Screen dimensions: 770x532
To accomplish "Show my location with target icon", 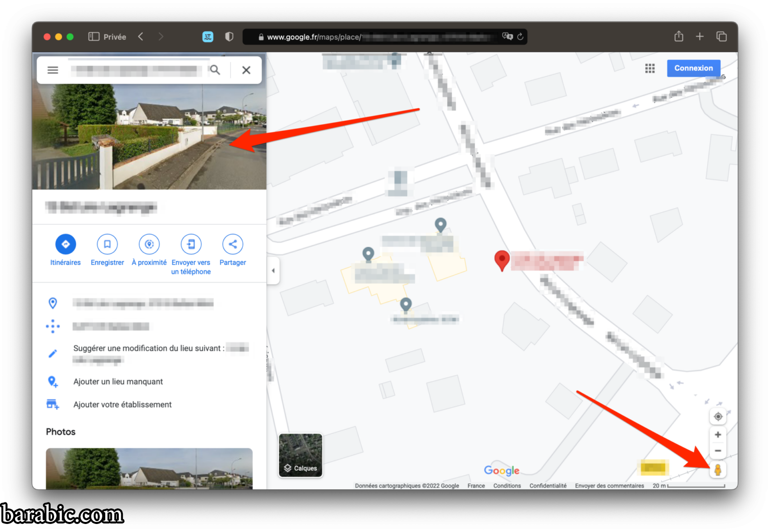I will (718, 417).
